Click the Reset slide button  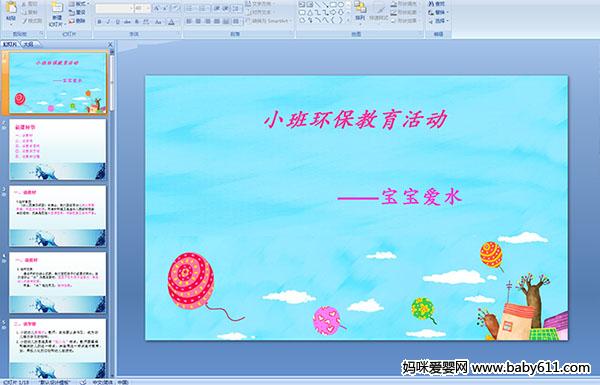pos(77,12)
